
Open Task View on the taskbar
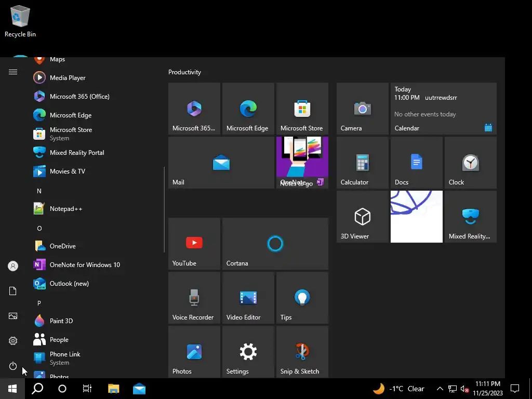pos(87,389)
